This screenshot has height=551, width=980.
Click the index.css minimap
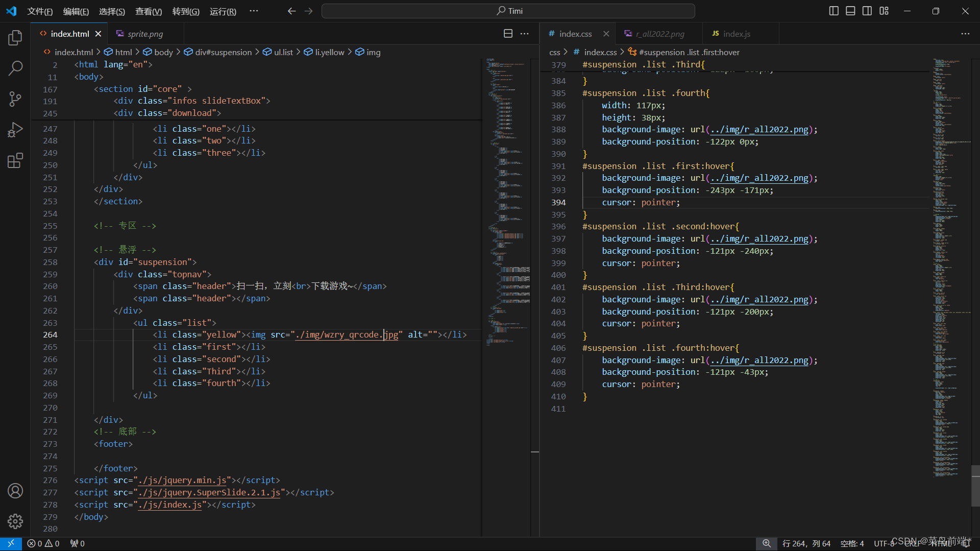click(x=952, y=268)
